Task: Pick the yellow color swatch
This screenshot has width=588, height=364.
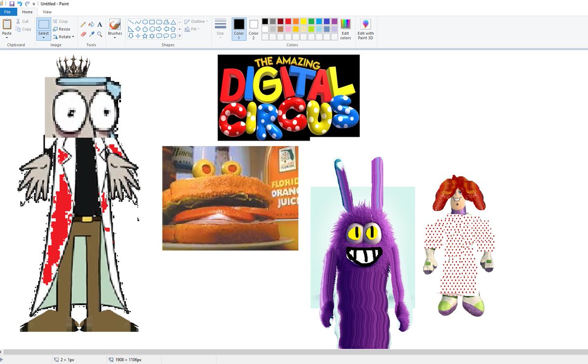Action: [x=304, y=21]
